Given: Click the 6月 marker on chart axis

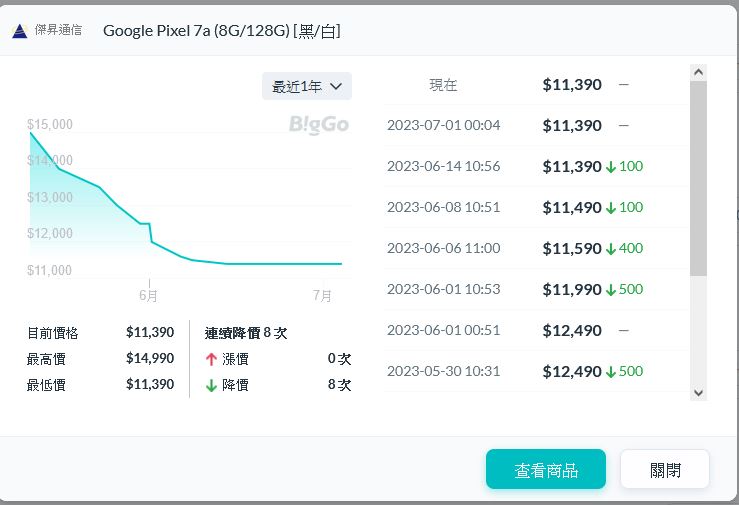Looking at the screenshot, I should pyautogui.click(x=149, y=296).
